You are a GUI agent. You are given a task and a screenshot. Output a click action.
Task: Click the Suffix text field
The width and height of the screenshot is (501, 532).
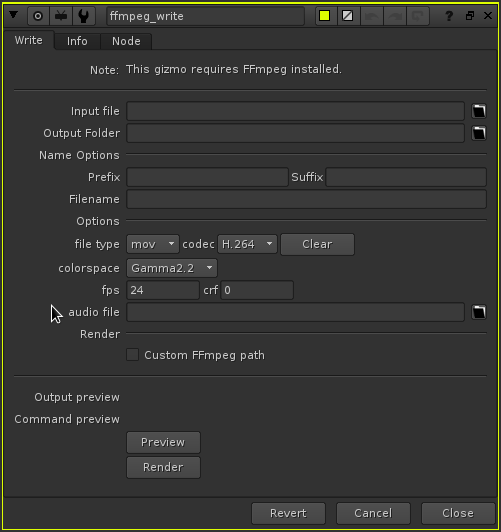coord(406,177)
